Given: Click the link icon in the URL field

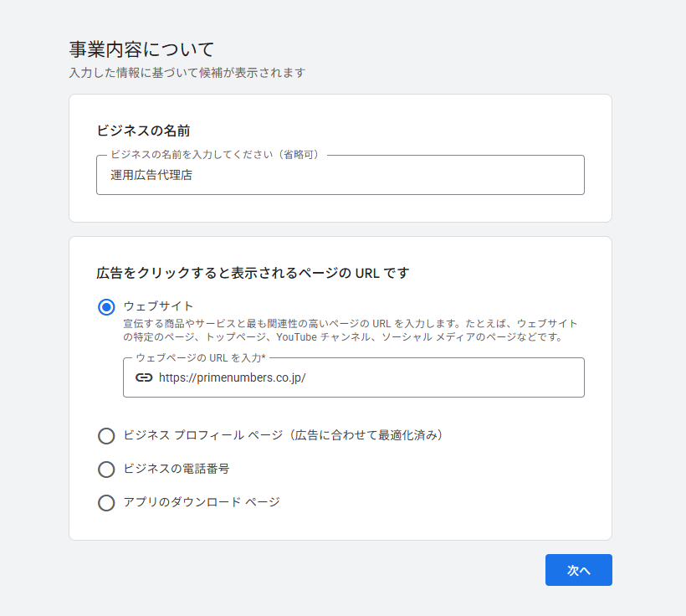Looking at the screenshot, I should (144, 377).
